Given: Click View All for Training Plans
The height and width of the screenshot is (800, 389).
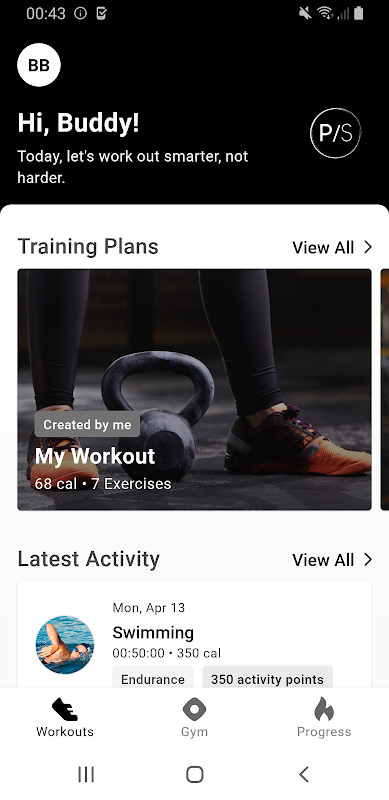Looking at the screenshot, I should coord(323,247).
